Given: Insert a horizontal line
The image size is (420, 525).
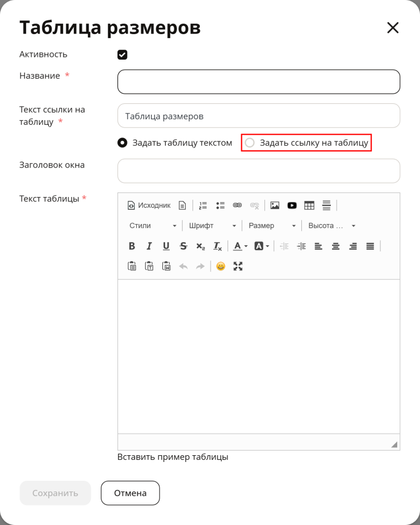Looking at the screenshot, I should point(326,205).
